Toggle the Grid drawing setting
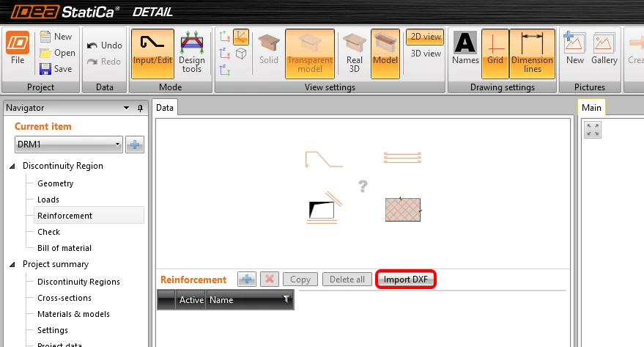The image size is (644, 347). 495,54
